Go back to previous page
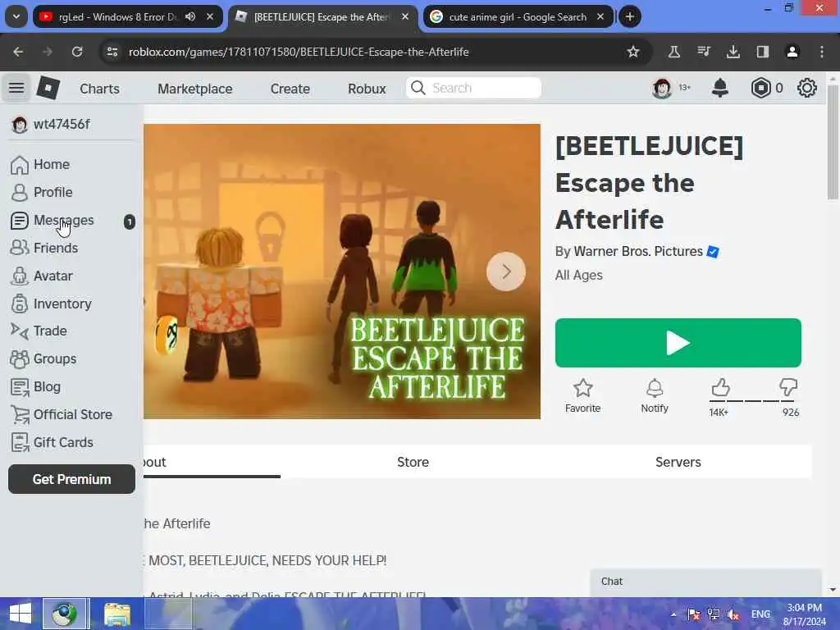The image size is (840, 630). [18, 52]
